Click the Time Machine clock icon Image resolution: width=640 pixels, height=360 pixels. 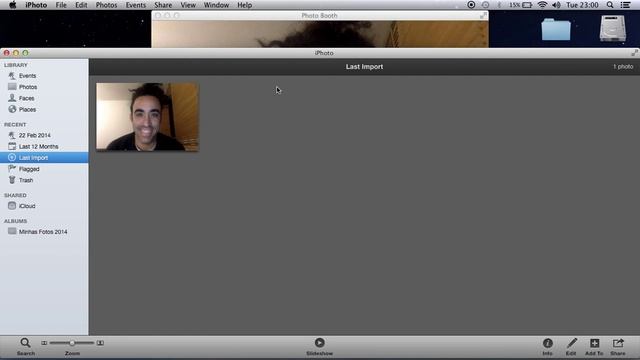485,5
